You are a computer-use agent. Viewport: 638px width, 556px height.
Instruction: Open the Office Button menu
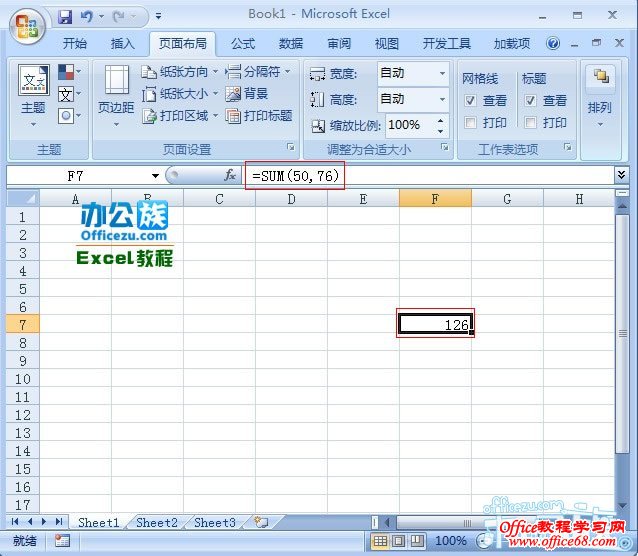[27, 26]
